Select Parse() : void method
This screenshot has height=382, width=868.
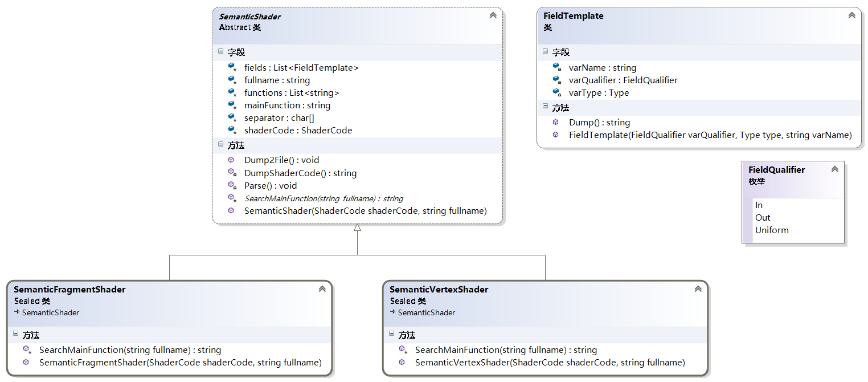pos(271,185)
